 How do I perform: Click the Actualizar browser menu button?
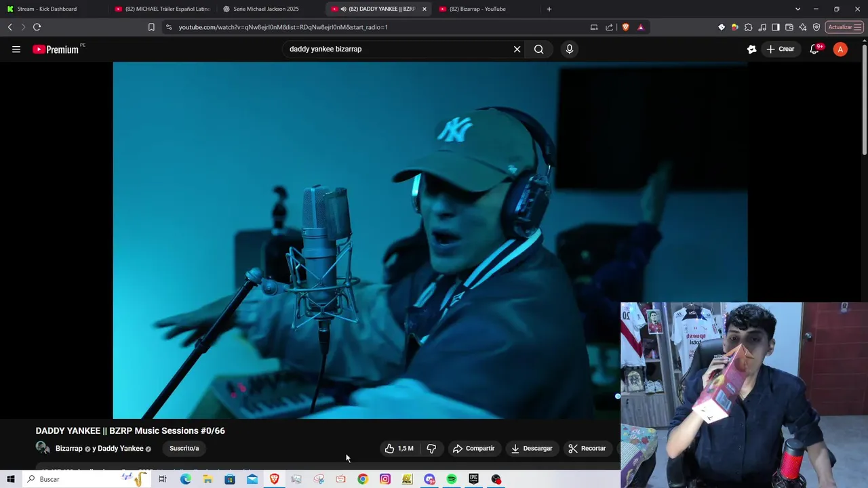click(x=844, y=27)
